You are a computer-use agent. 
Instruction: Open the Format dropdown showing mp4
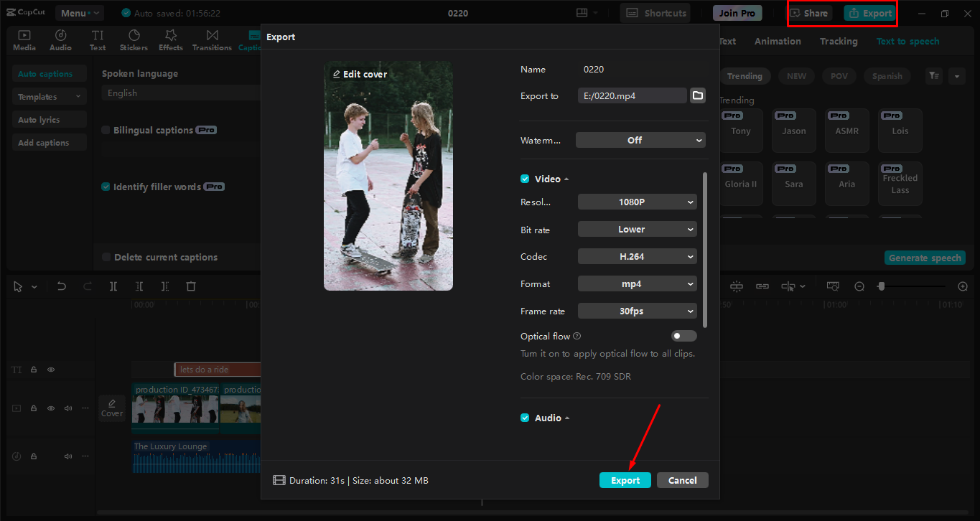[638, 284]
